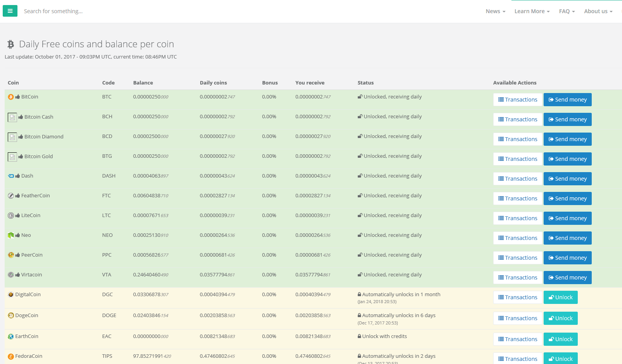Unlock EarthCoin with credits button
The width and height of the screenshot is (622, 364).
(560, 339)
